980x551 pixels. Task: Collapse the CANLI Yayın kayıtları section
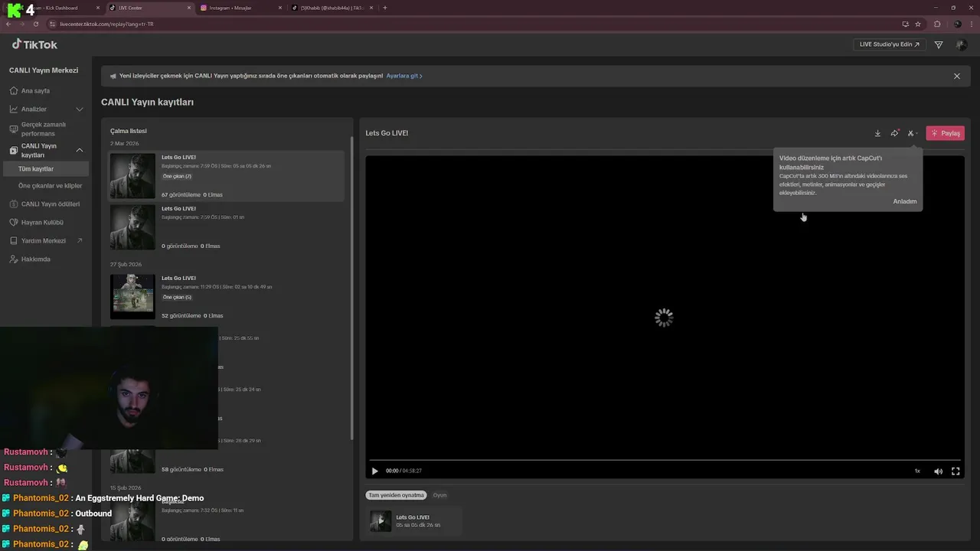point(79,150)
